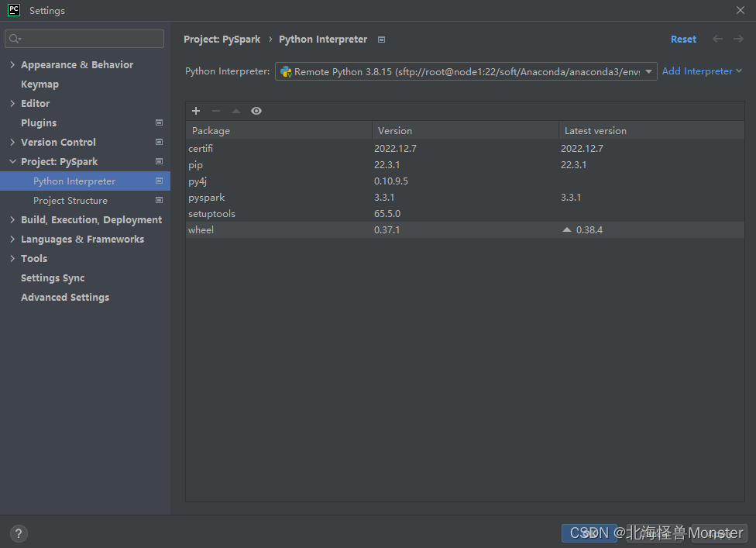Expand Version Control section
Image resolution: width=756 pixels, height=548 pixels.
(12, 142)
